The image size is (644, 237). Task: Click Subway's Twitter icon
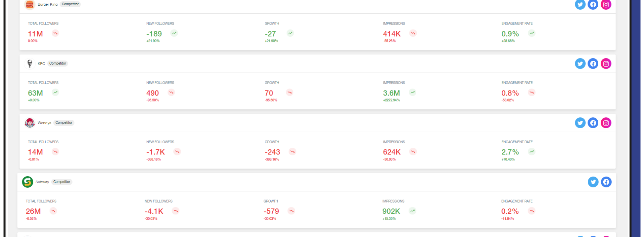click(x=593, y=182)
